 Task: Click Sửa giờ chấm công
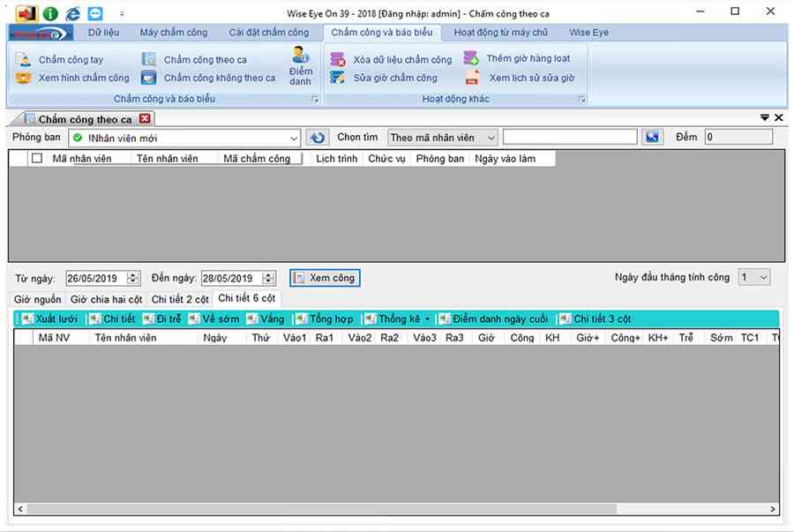click(394, 78)
